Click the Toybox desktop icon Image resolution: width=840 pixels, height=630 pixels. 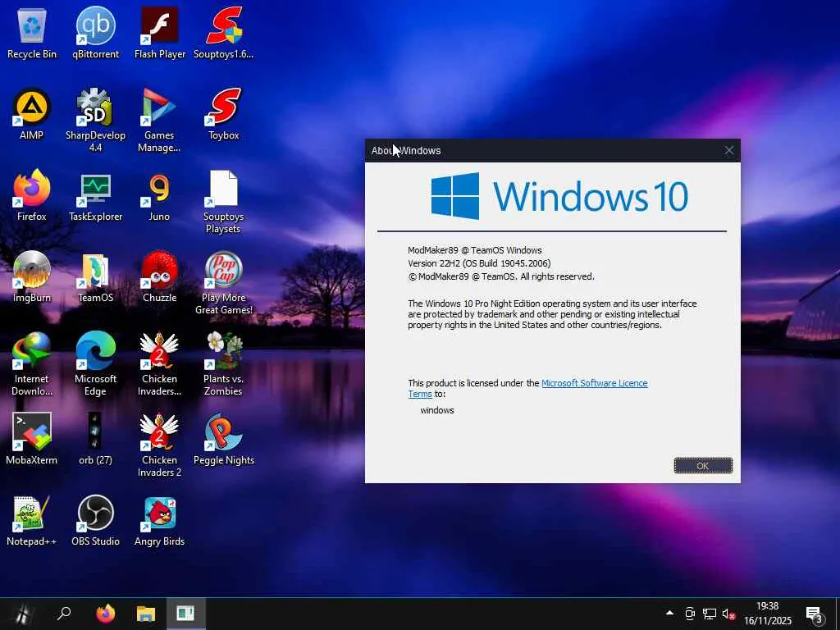(x=223, y=114)
